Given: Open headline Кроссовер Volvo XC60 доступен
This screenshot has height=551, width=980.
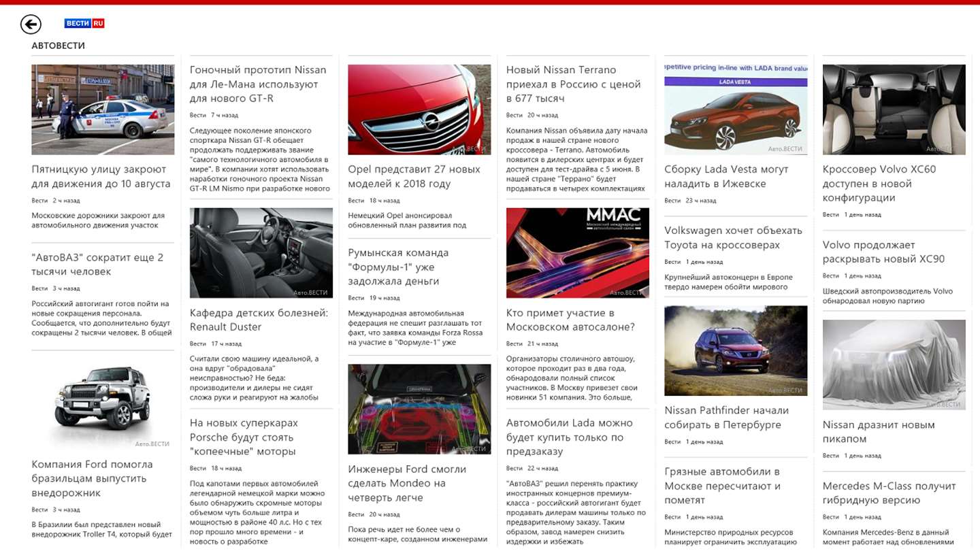Looking at the screenshot, I should (879, 184).
